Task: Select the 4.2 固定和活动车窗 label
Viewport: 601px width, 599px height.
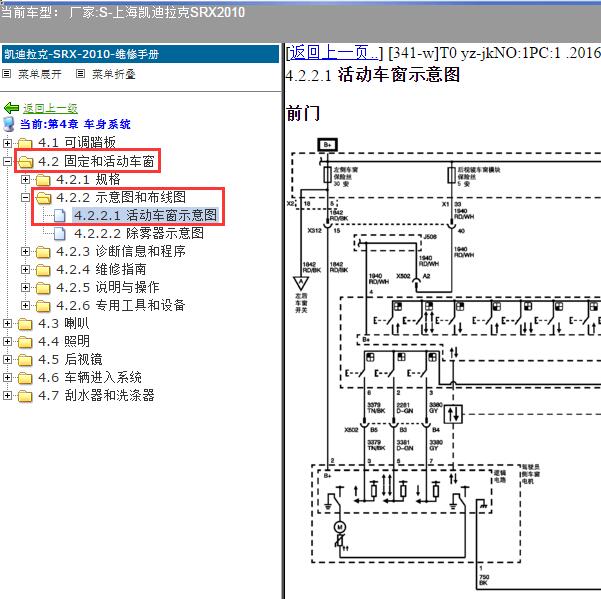Action: (x=96, y=161)
